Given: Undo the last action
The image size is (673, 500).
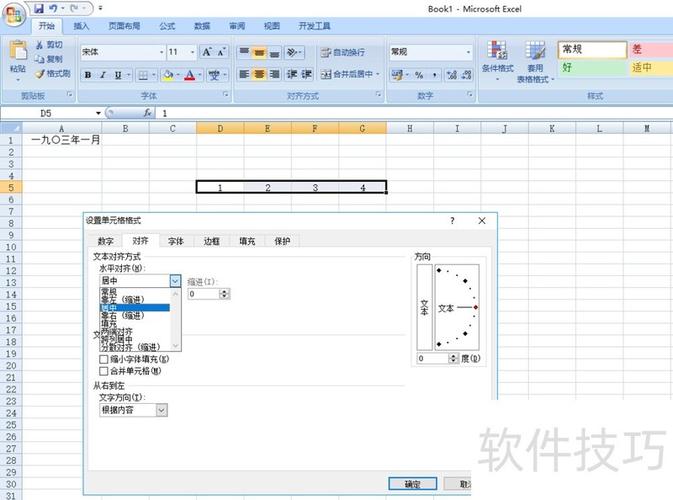Looking at the screenshot, I should click(x=53, y=8).
